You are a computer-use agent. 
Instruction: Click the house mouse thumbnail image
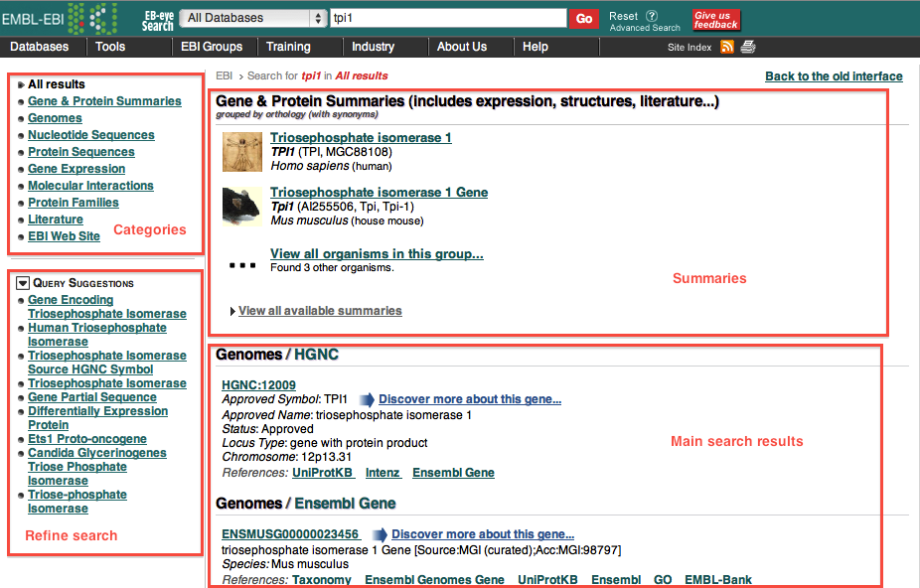point(242,206)
